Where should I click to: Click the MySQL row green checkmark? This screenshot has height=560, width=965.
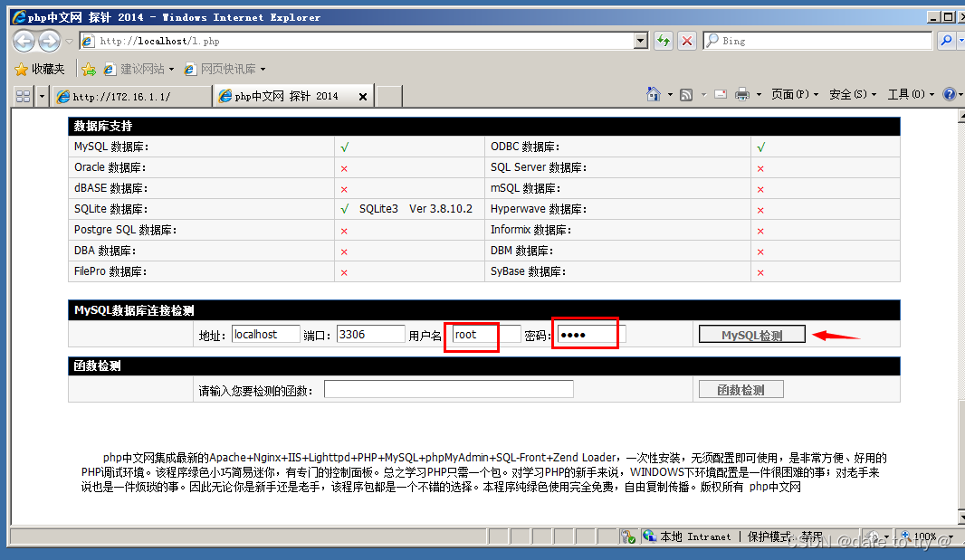[345, 147]
